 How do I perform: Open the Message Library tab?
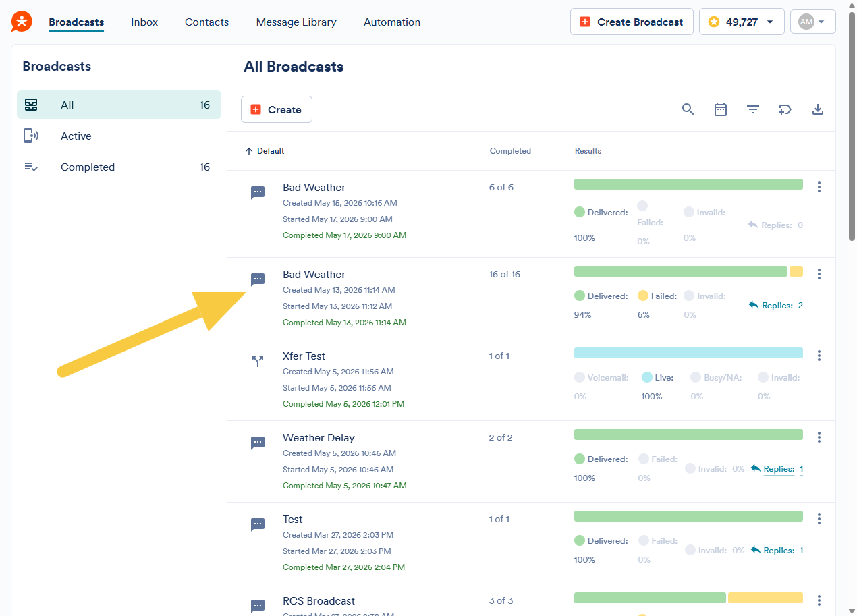pos(296,22)
